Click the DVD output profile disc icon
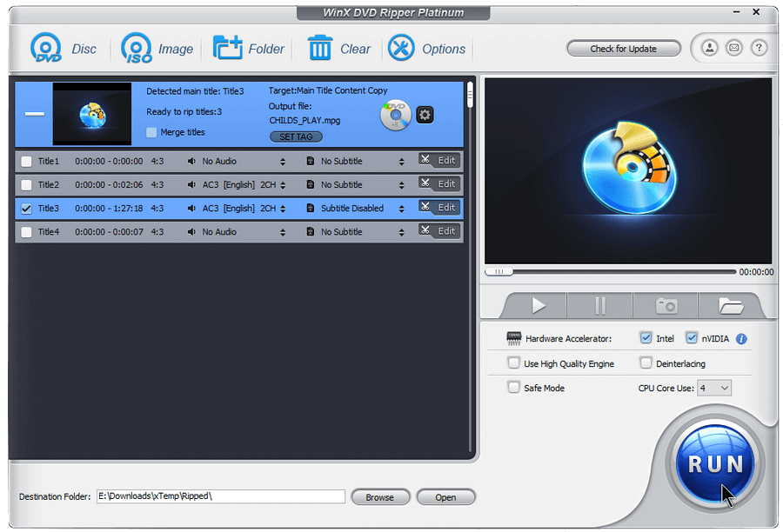The width and height of the screenshot is (783, 532). tap(396, 115)
